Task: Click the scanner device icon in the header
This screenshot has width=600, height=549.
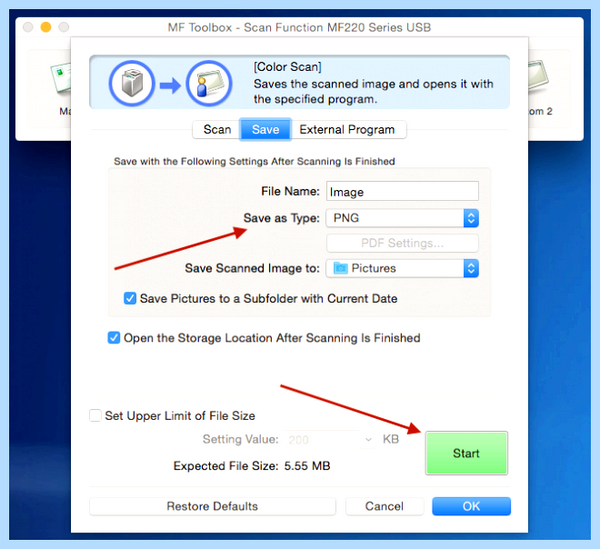Action: pyautogui.click(x=132, y=83)
